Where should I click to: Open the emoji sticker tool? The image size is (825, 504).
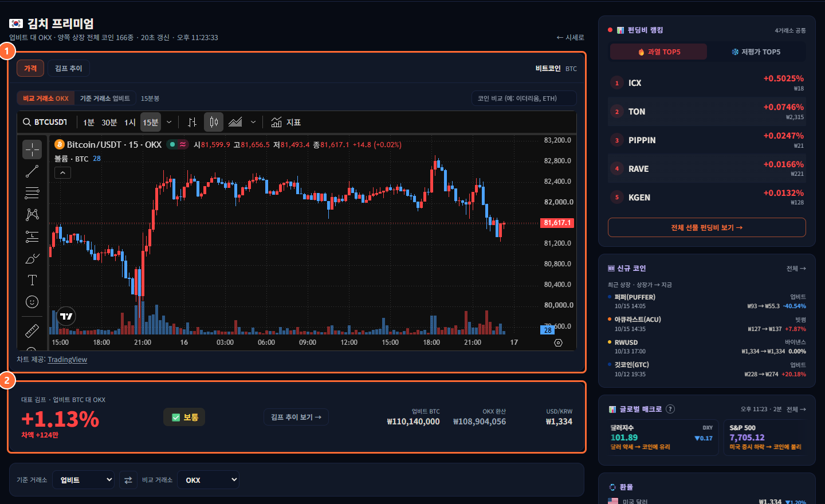pos(32,302)
